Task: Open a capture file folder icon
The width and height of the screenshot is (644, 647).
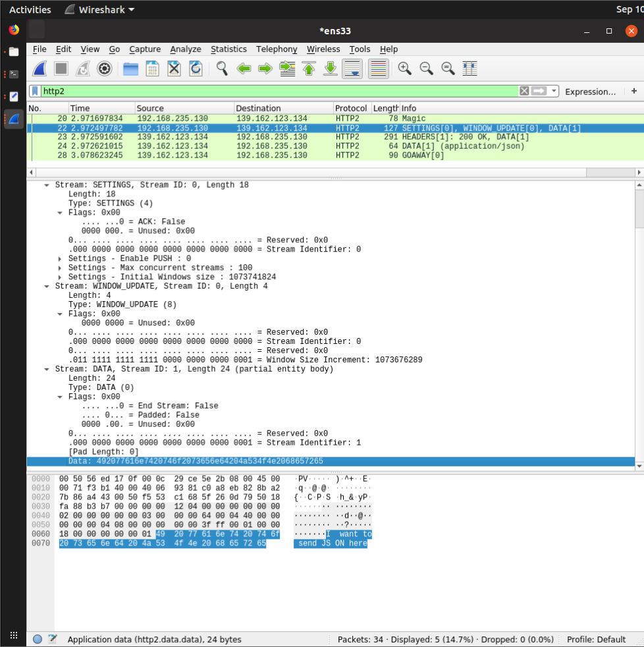Action: click(x=130, y=69)
